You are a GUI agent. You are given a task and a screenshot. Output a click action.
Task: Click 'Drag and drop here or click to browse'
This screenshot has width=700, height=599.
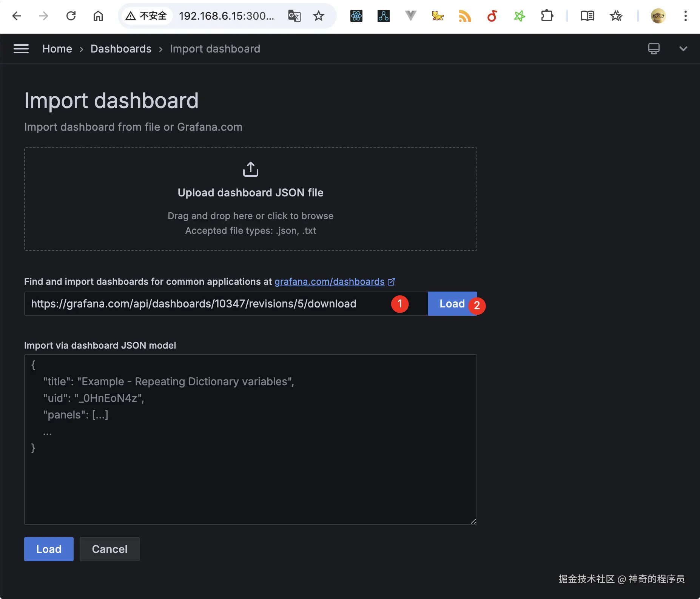[251, 216]
